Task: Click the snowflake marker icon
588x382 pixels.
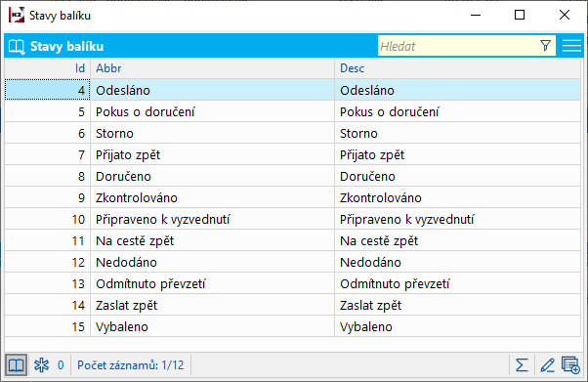Action: [41, 364]
